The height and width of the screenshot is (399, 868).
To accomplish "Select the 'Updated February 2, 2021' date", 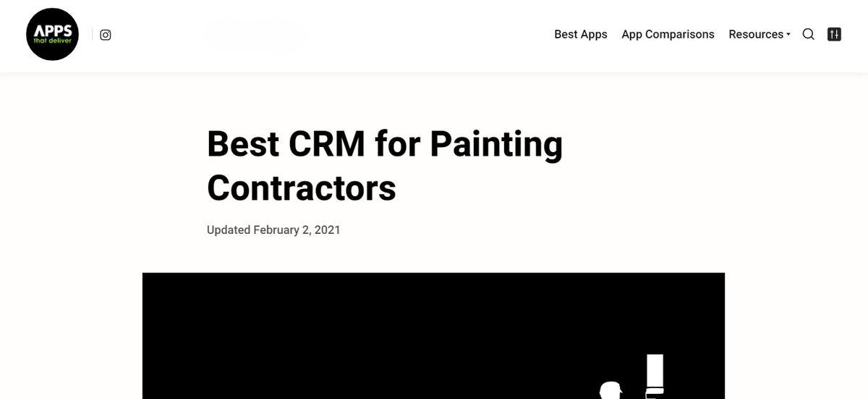I will (x=273, y=230).
